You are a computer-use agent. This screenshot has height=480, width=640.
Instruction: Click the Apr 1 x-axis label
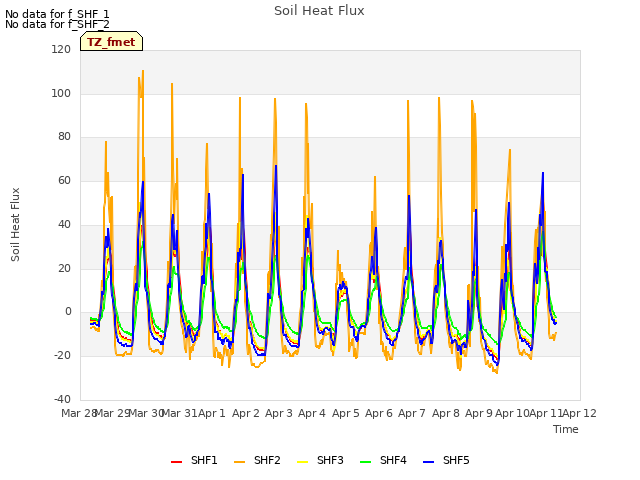pyautogui.click(x=212, y=413)
